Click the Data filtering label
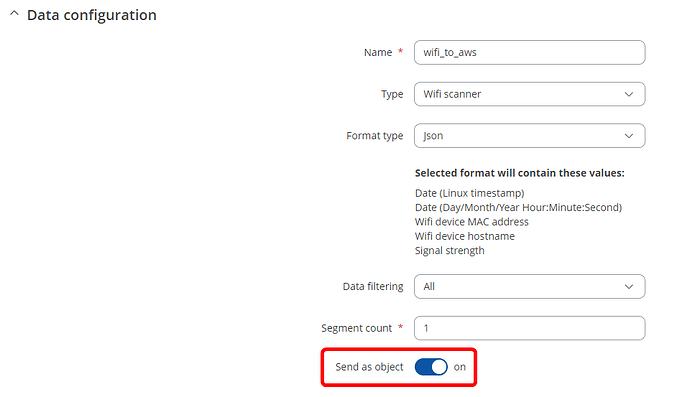 (x=373, y=287)
